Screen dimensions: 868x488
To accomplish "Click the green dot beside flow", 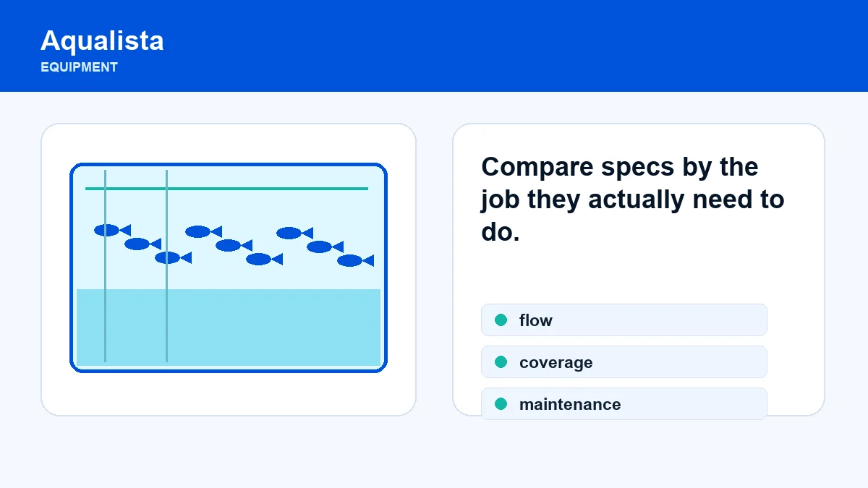I will point(501,320).
